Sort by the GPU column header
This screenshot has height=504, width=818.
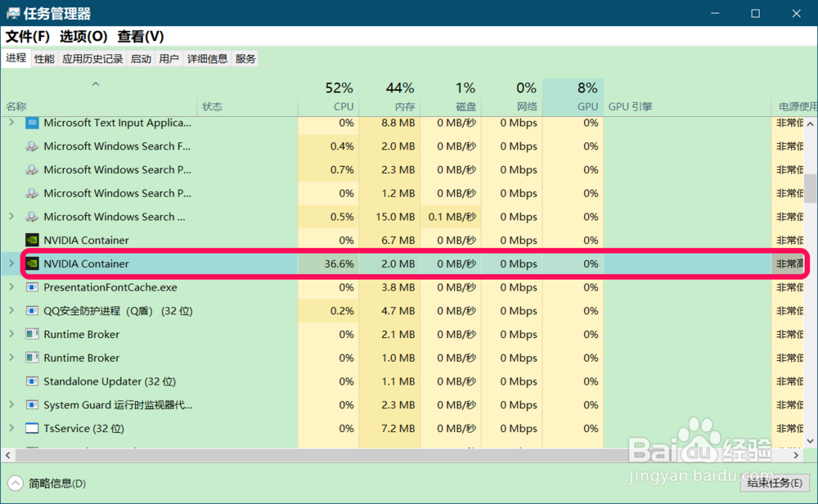[x=573, y=97]
